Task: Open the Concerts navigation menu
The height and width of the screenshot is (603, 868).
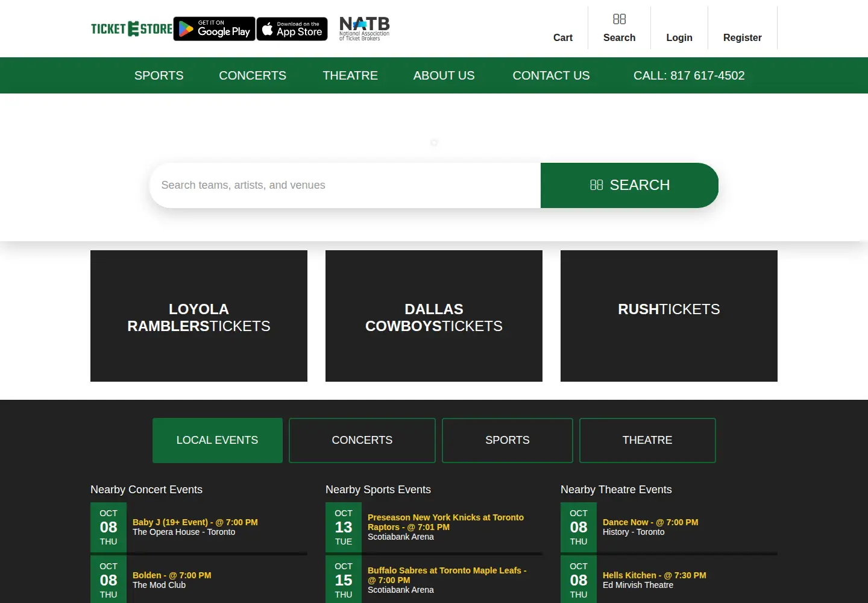Action: [253, 75]
